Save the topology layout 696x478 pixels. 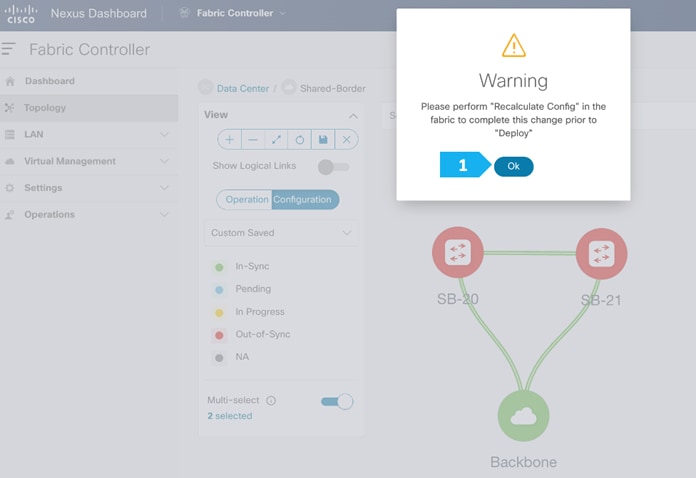tap(323, 140)
